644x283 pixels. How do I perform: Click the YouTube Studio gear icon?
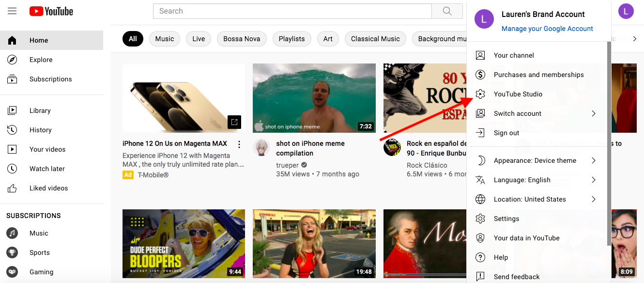[x=480, y=94]
